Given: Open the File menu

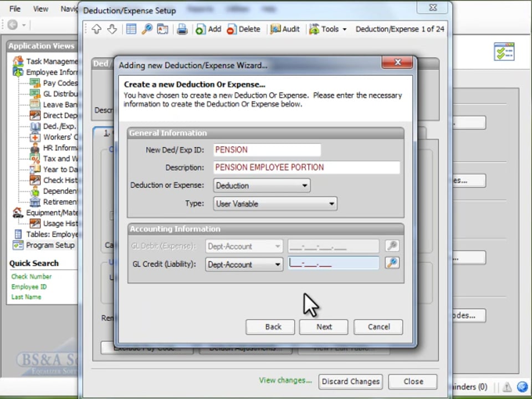Looking at the screenshot, I should [x=14, y=9].
